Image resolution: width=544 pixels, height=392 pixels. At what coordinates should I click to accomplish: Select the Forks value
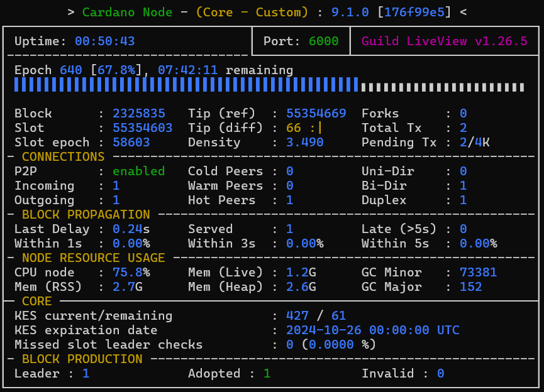(463, 114)
